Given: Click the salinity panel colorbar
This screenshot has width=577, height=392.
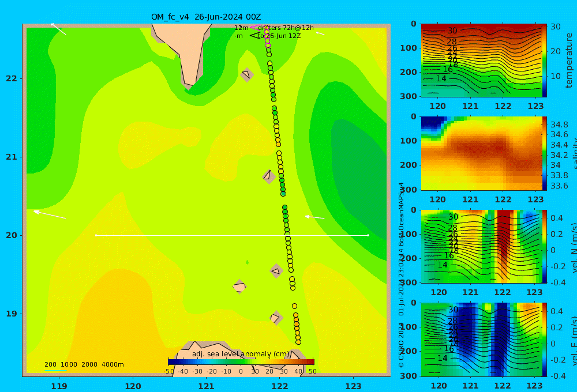Looking at the screenshot, I should [x=545, y=153].
